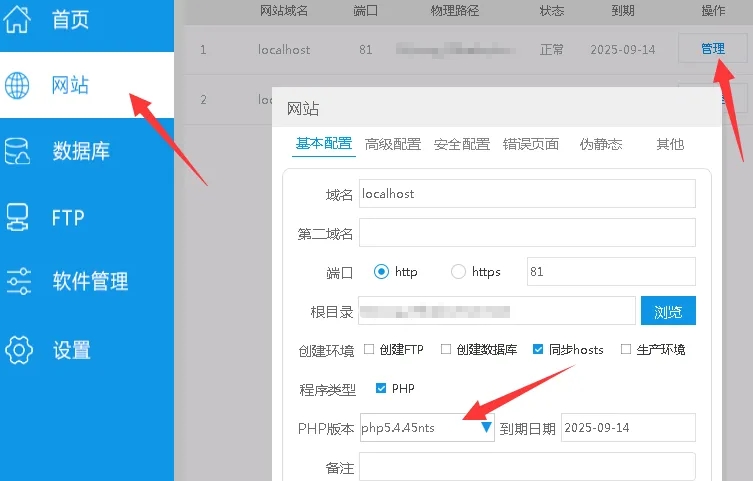Select the https port radio button
This screenshot has width=753, height=481.
[x=458, y=272]
